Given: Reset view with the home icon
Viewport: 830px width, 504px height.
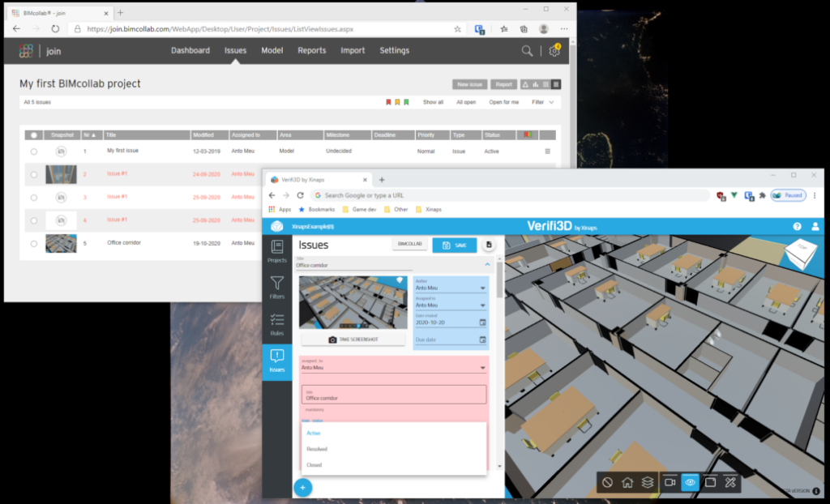Looking at the screenshot, I should point(627,482).
